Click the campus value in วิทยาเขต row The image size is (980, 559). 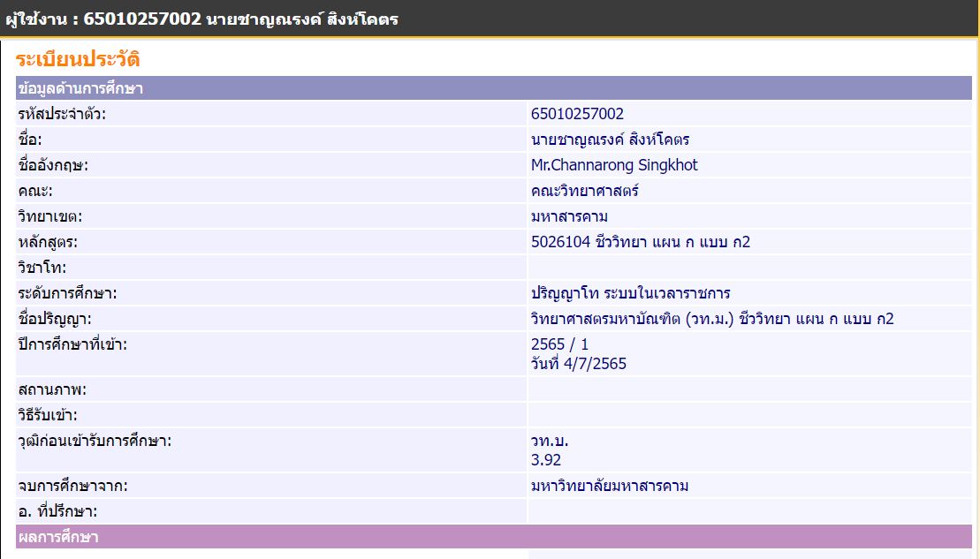(x=569, y=216)
